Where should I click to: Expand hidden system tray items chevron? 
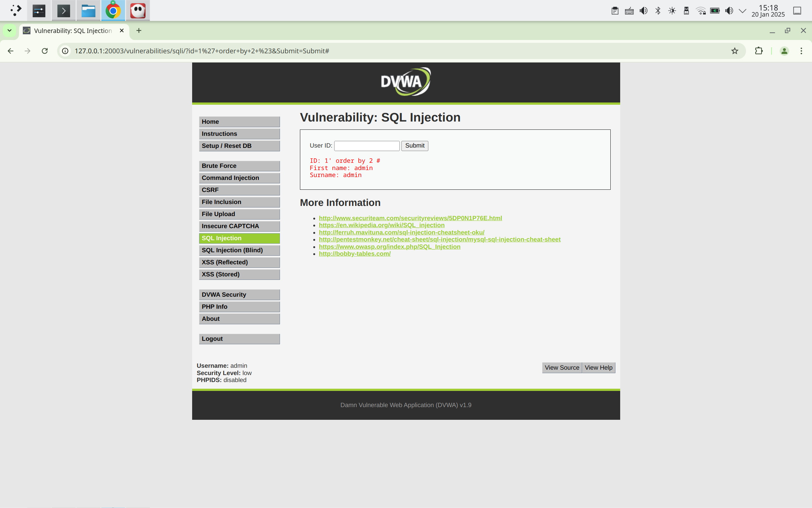click(743, 11)
